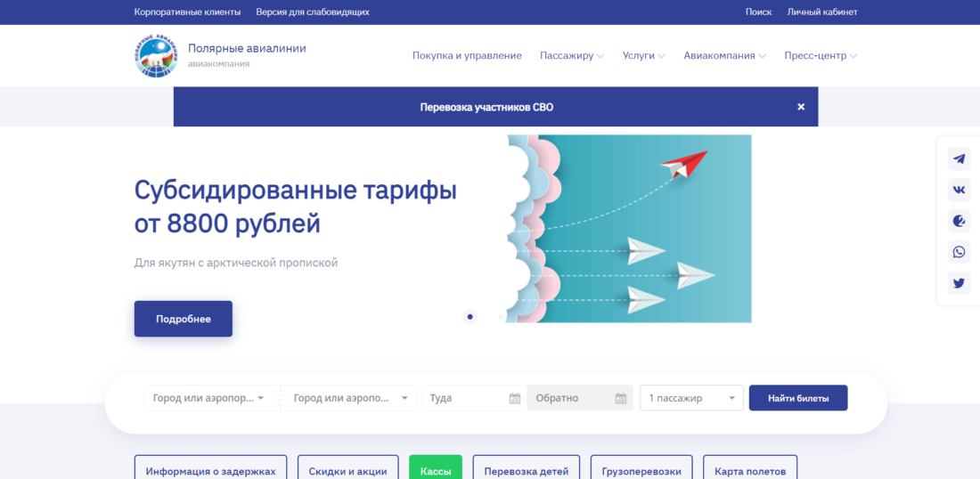Open calendar icon in "Туда" date field

tap(515, 398)
